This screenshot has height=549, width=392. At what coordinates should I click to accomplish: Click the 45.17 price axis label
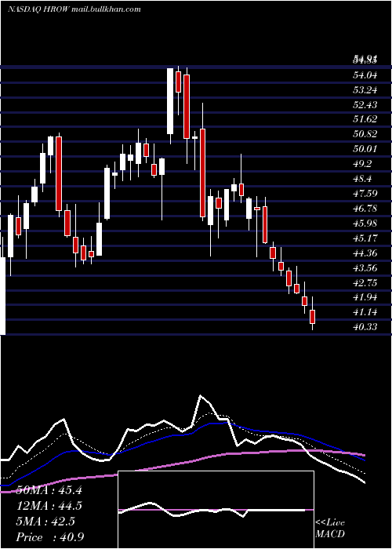(x=365, y=238)
